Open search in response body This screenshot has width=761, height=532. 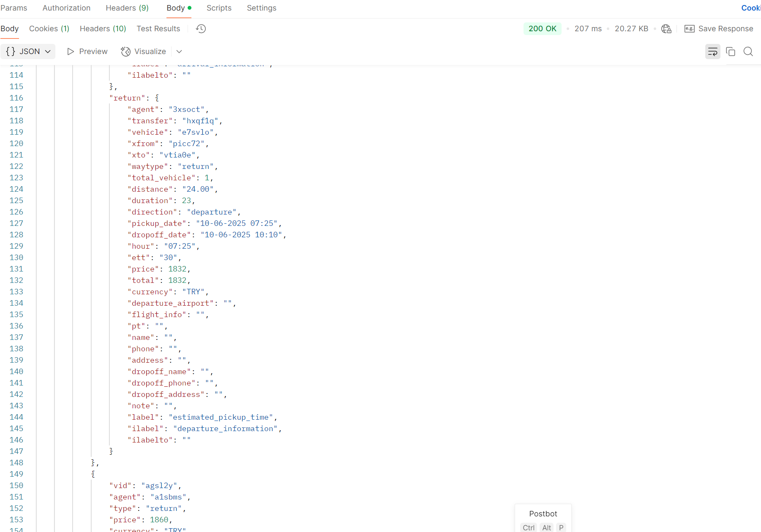748,52
